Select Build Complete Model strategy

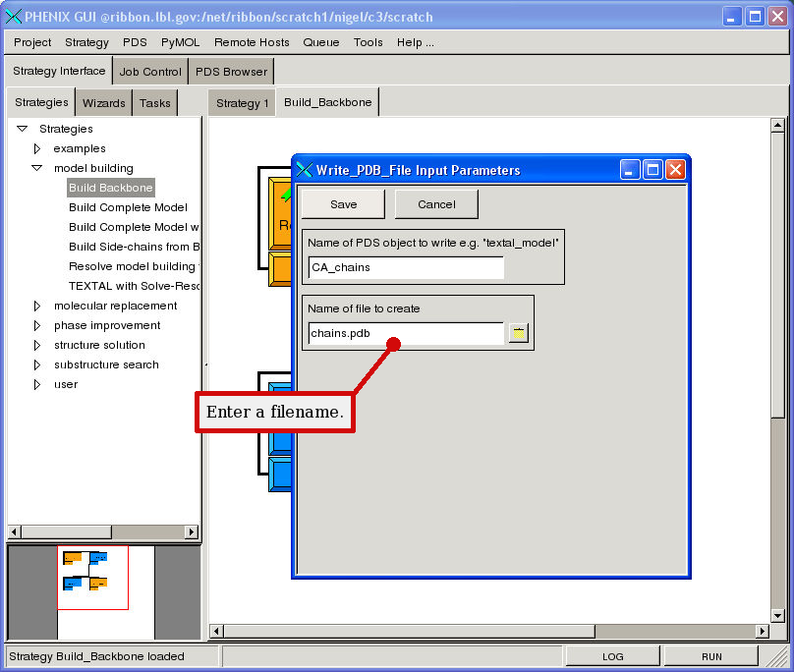click(x=128, y=207)
